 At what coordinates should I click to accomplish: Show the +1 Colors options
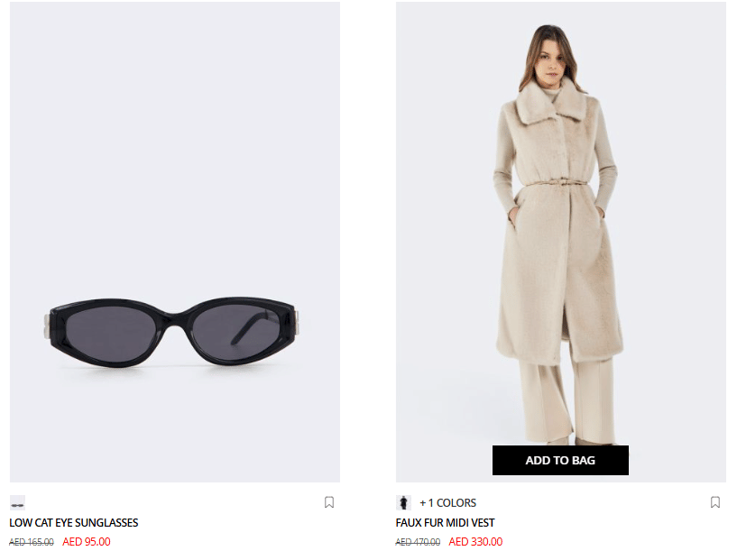pos(448,503)
